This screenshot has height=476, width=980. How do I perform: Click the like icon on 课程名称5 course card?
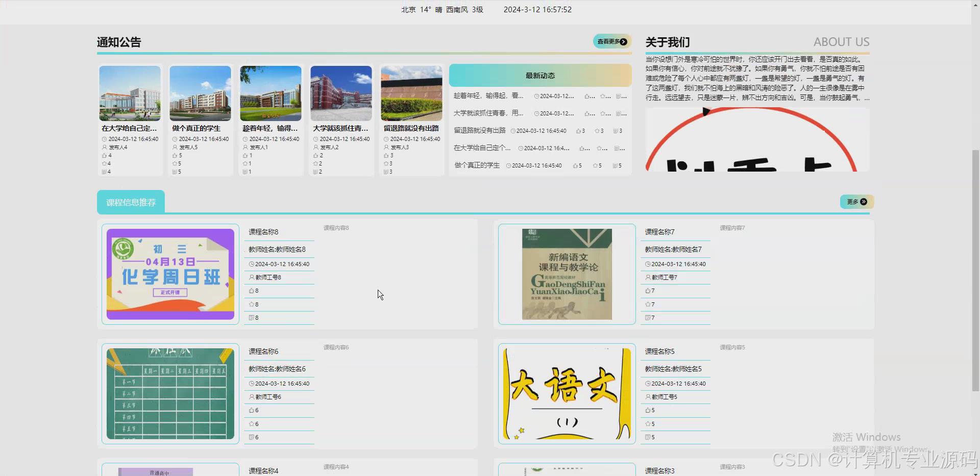click(647, 410)
